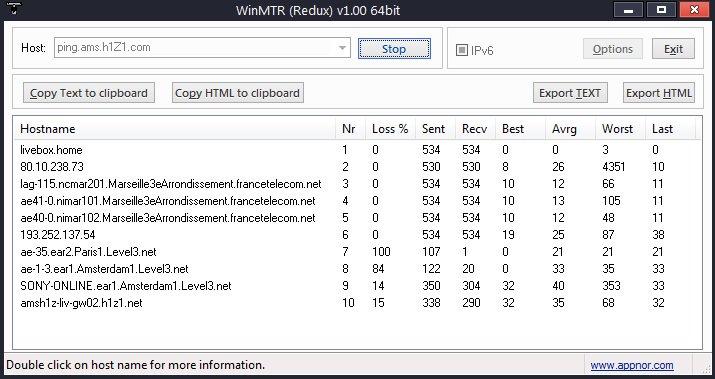
Task: Click loss value 100 in Paris1 row
Action: click(x=381, y=252)
